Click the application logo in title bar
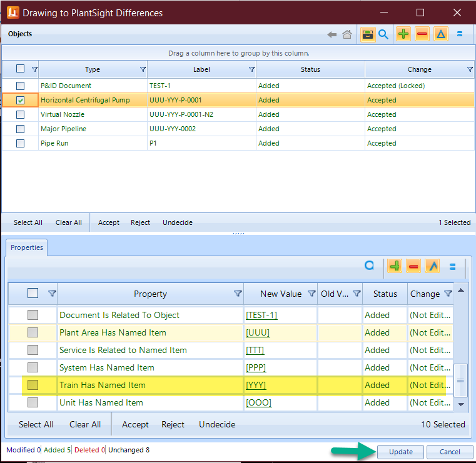Viewport: 476px width, 463px height. 13,12
